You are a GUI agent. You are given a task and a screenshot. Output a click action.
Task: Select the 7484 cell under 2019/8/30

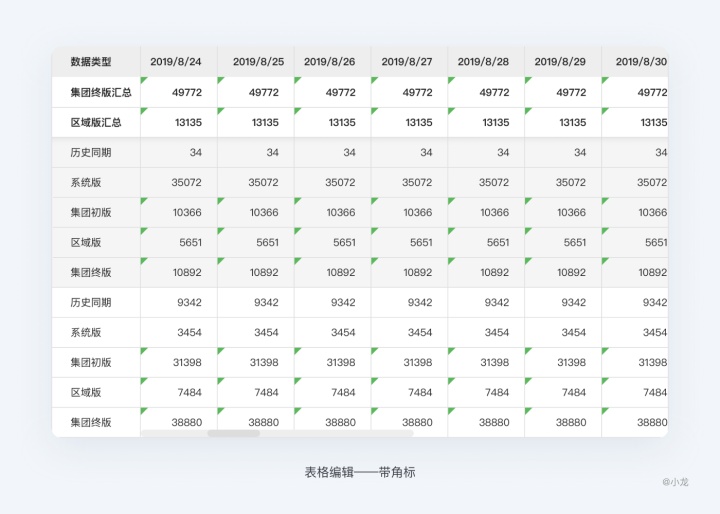click(x=635, y=392)
